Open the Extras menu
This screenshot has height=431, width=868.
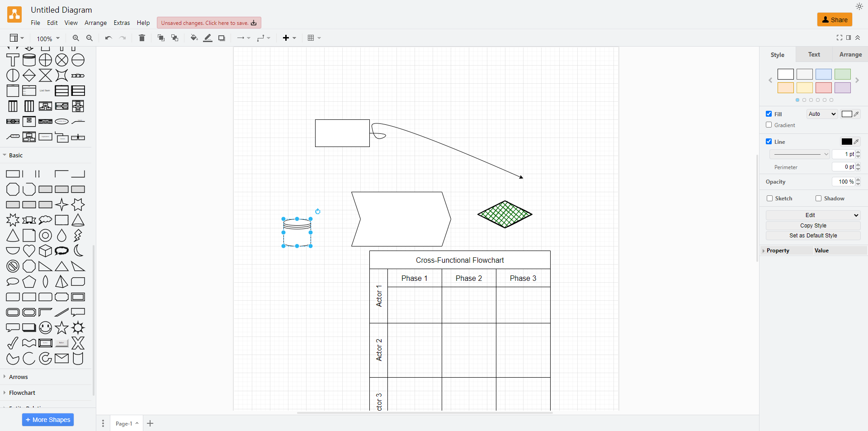[x=122, y=23]
